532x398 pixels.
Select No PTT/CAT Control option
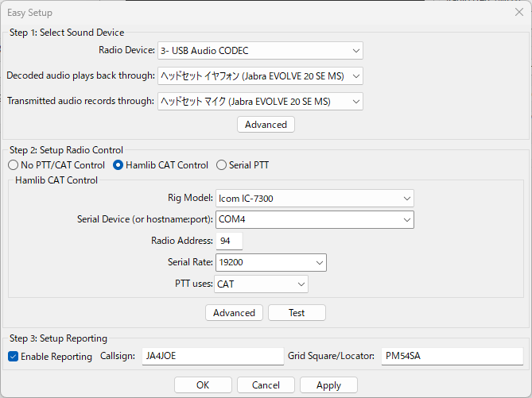13,165
